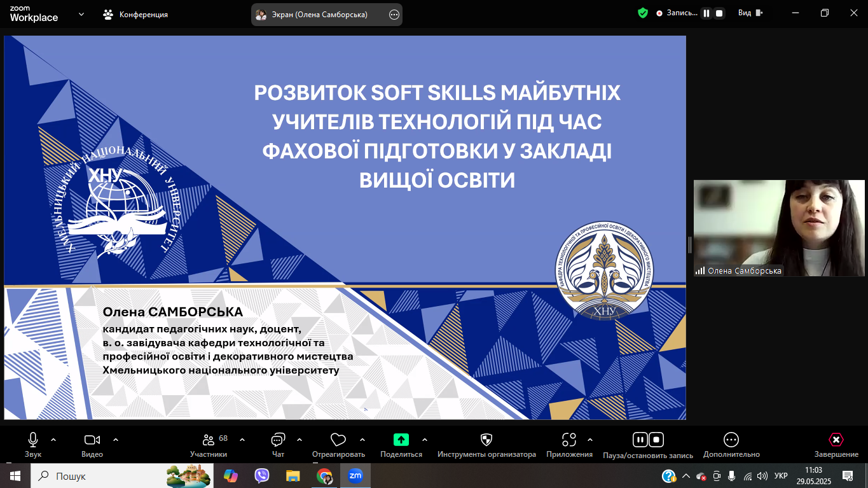Open the Приложения apps icon
Image resolution: width=868 pixels, height=488 pixels.
569,439
